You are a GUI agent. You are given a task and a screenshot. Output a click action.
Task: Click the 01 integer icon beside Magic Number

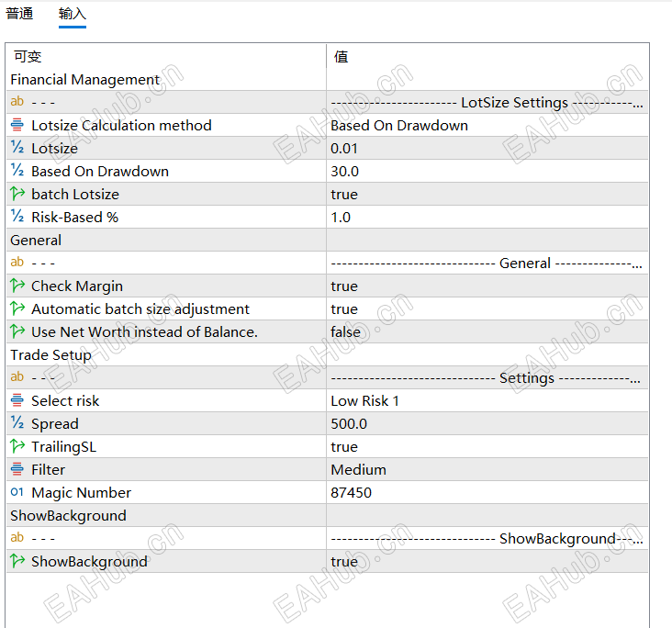(x=17, y=492)
